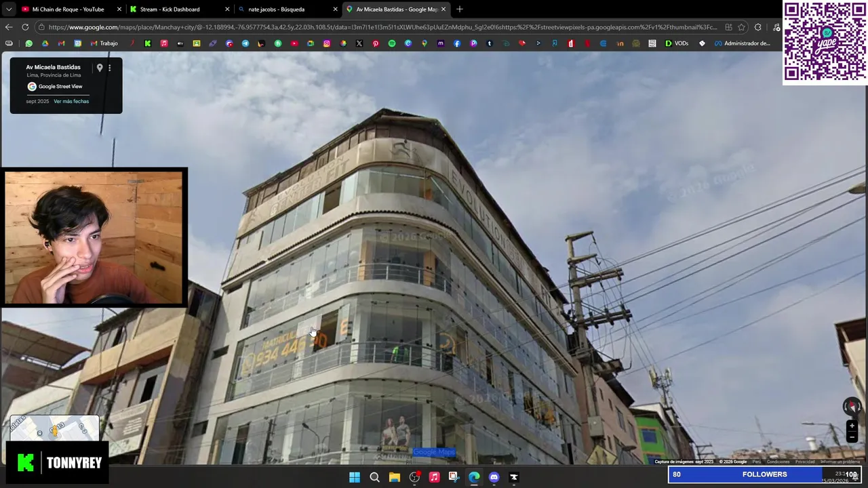This screenshot has width=868, height=488.
Task: Click the 'Privacidad' footer link
Action: point(805,462)
